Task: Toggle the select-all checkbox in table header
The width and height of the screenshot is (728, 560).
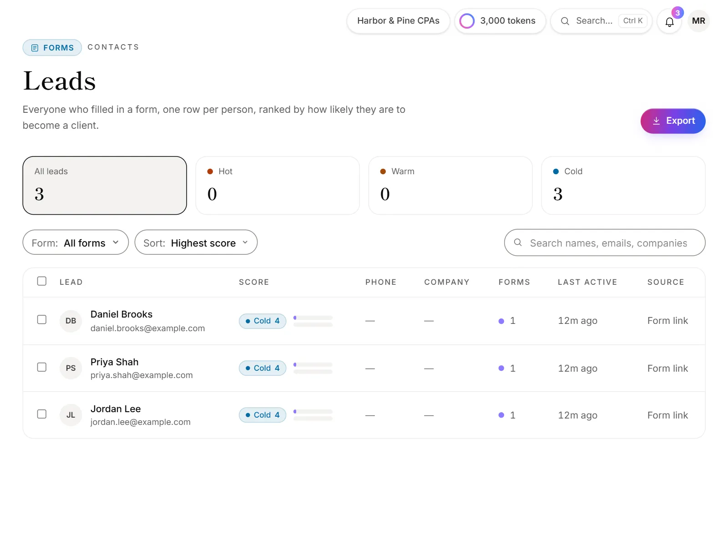Action: coord(42,281)
